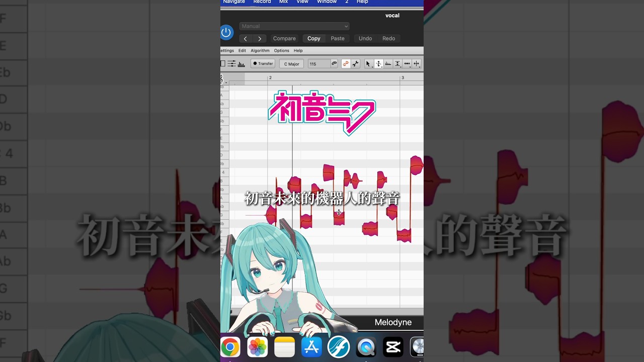Image resolution: width=644 pixels, height=362 pixels.
Task: Open the Window menu in menu bar
Action: (327, 2)
